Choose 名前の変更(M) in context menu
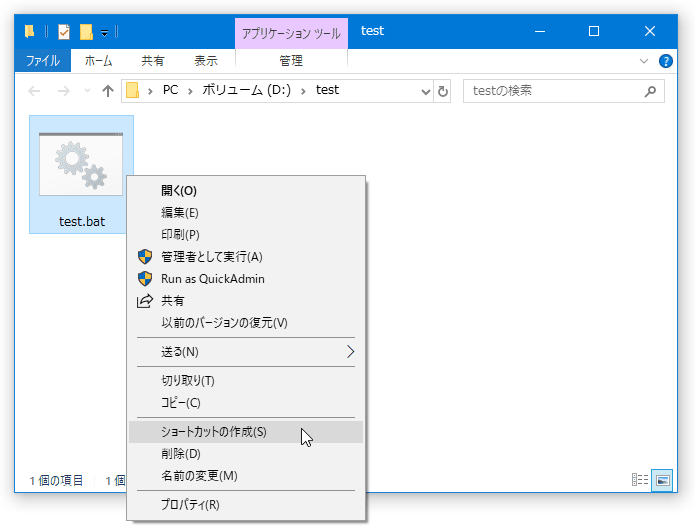 pyautogui.click(x=246, y=476)
